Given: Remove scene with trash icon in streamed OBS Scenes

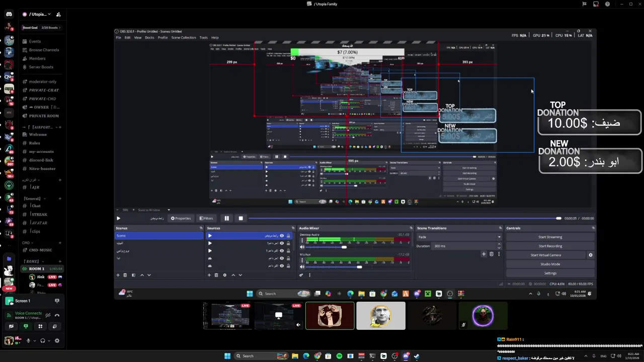Looking at the screenshot, I should (x=125, y=275).
